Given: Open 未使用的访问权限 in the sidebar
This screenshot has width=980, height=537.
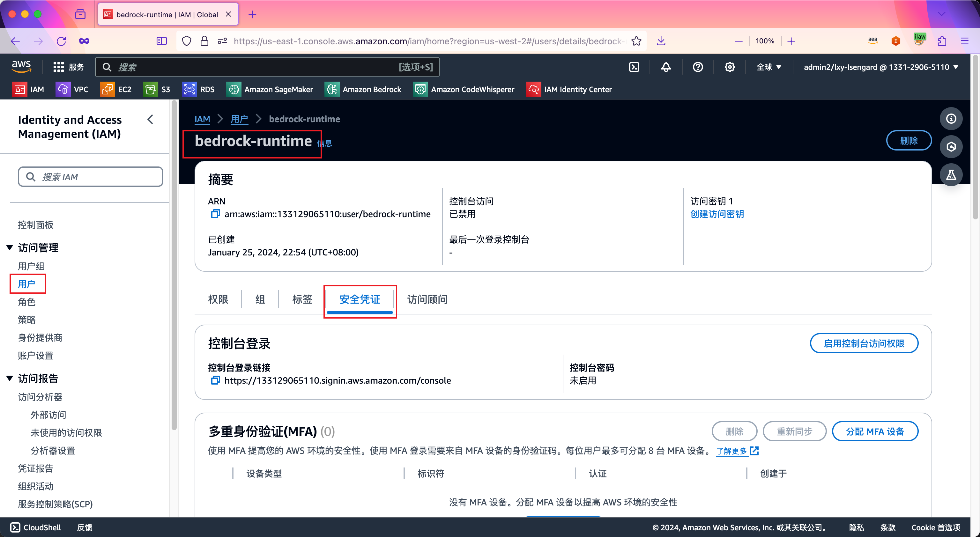Looking at the screenshot, I should coord(66,432).
